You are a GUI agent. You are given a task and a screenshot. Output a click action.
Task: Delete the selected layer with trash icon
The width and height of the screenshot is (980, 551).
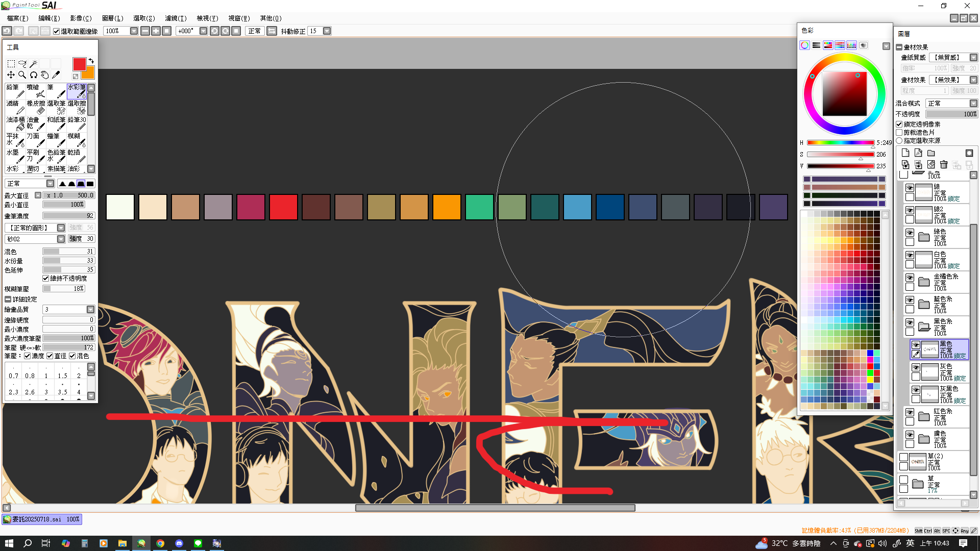click(x=944, y=165)
